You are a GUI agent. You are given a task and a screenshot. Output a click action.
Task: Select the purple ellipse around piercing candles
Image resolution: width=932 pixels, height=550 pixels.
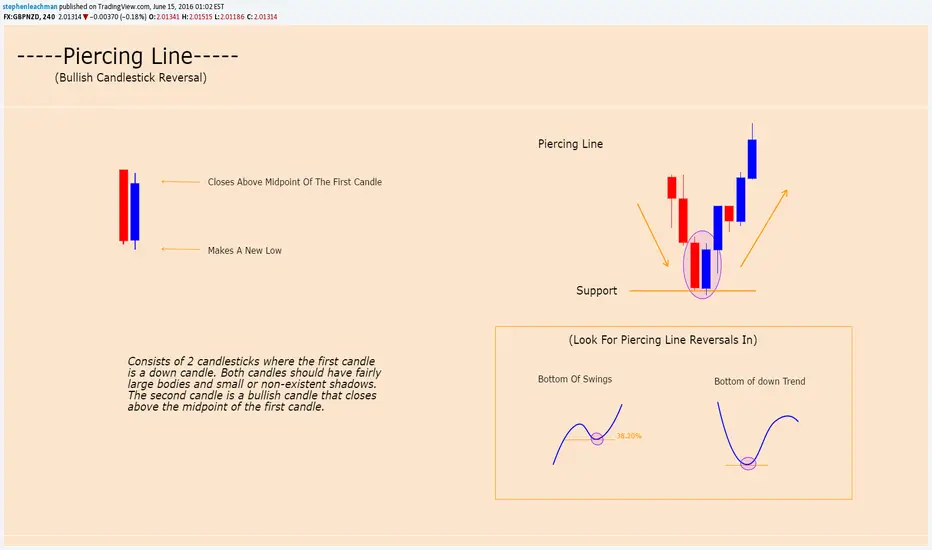(702, 265)
